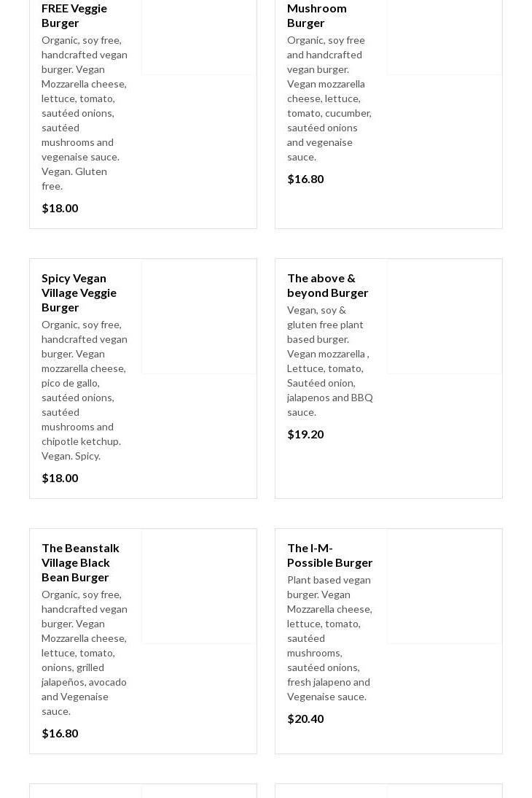The height and width of the screenshot is (798, 532).
Task: Open The Beanstalk Village Black Bean Burger image
Action: (199, 586)
